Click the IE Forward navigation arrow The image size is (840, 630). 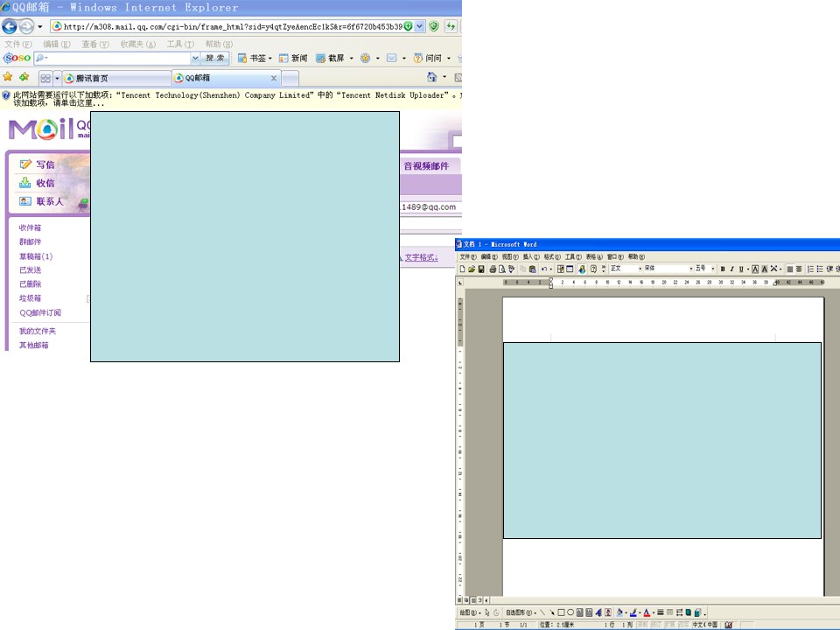(x=26, y=25)
